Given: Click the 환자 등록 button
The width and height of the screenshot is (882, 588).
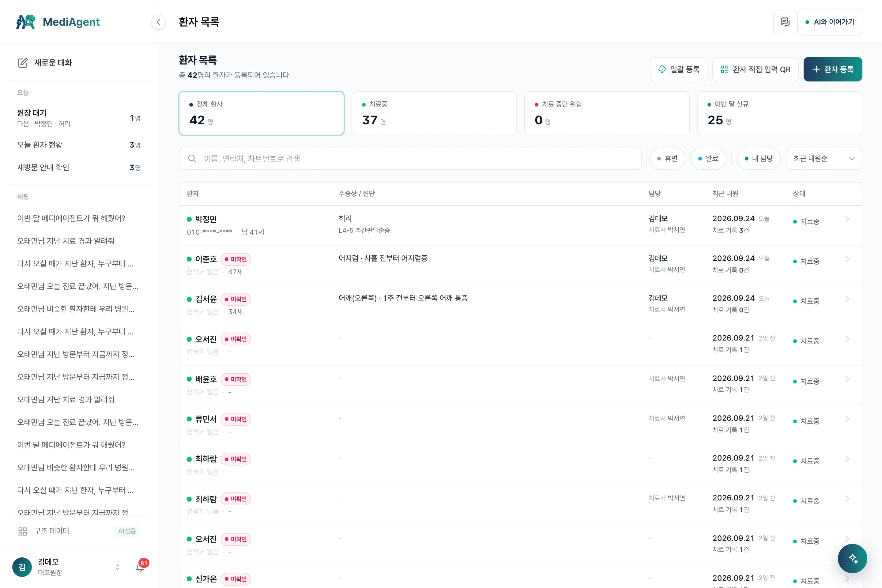Looking at the screenshot, I should click(832, 70).
